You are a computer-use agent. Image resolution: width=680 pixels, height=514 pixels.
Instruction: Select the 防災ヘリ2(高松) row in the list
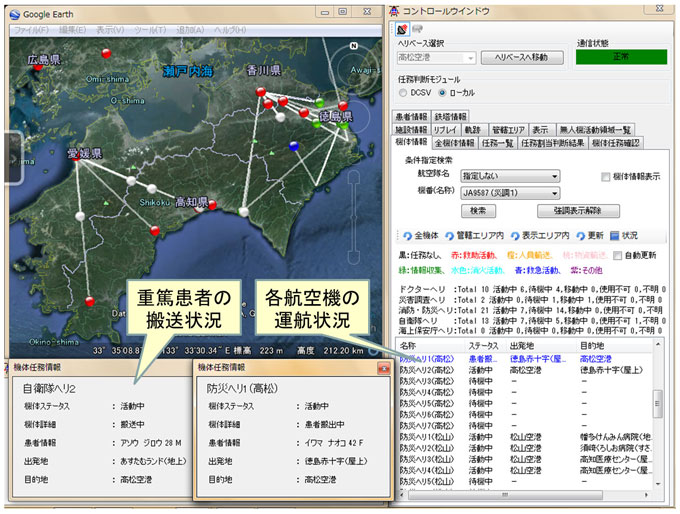tap(525, 370)
